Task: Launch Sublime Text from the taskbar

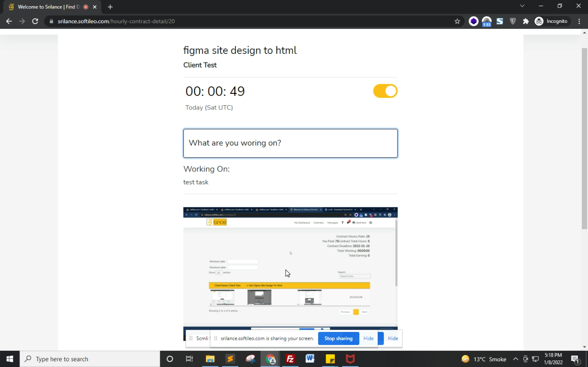Action: click(x=230, y=359)
